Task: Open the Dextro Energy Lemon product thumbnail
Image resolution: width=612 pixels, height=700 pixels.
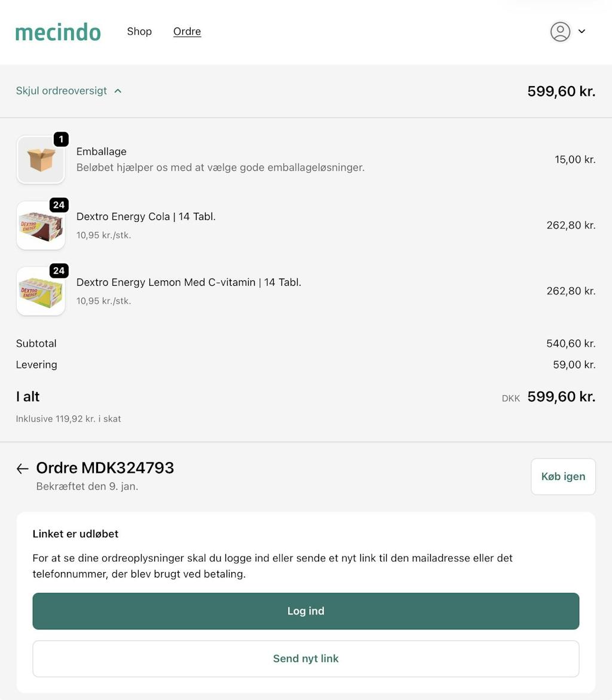Action: pos(41,293)
